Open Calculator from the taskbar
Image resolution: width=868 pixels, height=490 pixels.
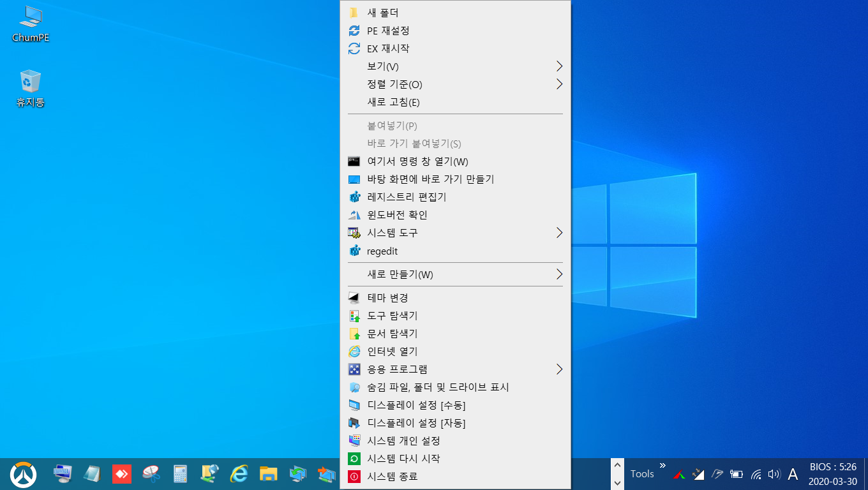pos(180,473)
